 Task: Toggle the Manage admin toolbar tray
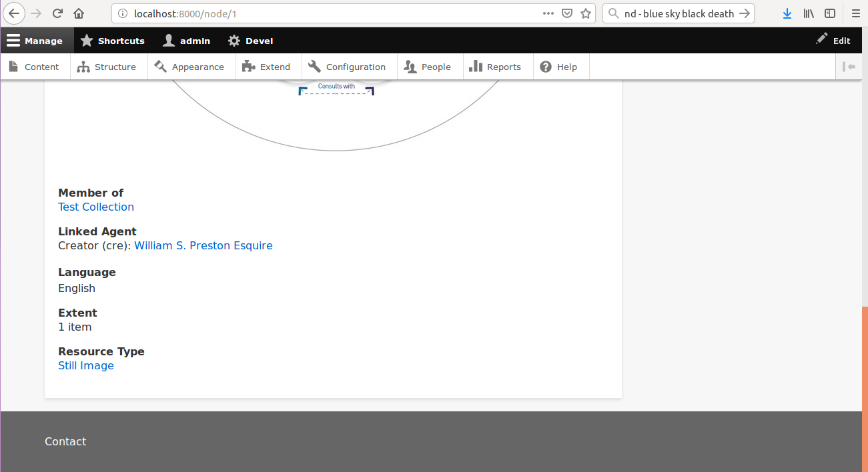click(x=35, y=41)
